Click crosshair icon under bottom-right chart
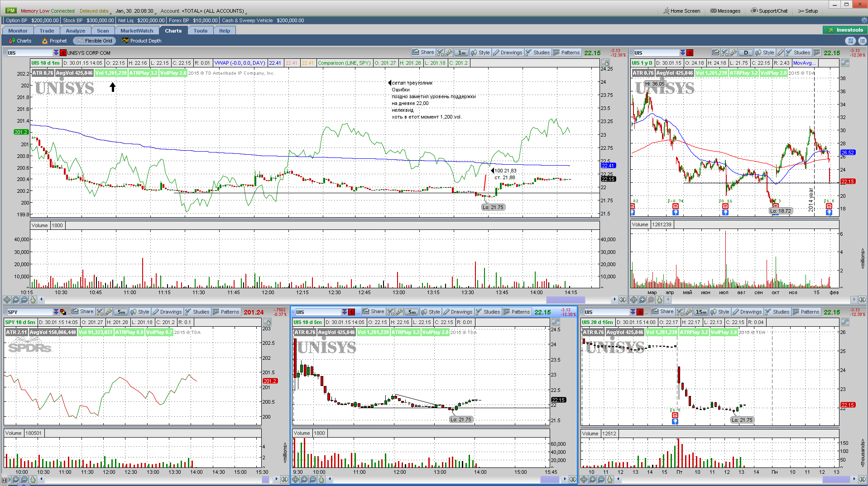Image resolution: width=868 pixels, height=486 pixels. point(584,479)
